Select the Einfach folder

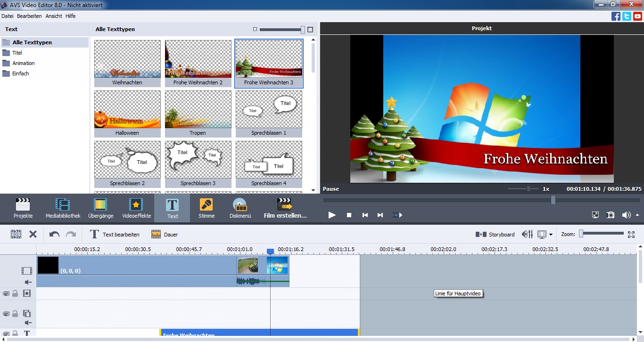[x=45, y=73]
